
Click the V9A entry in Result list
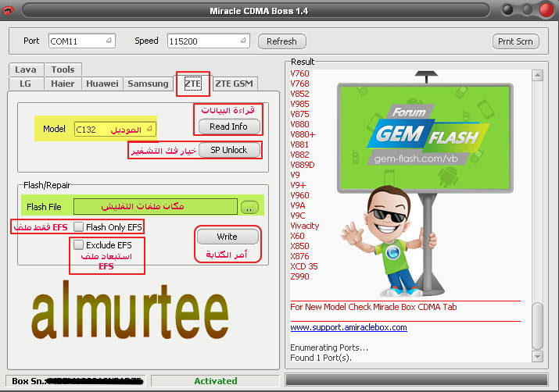pos(298,205)
